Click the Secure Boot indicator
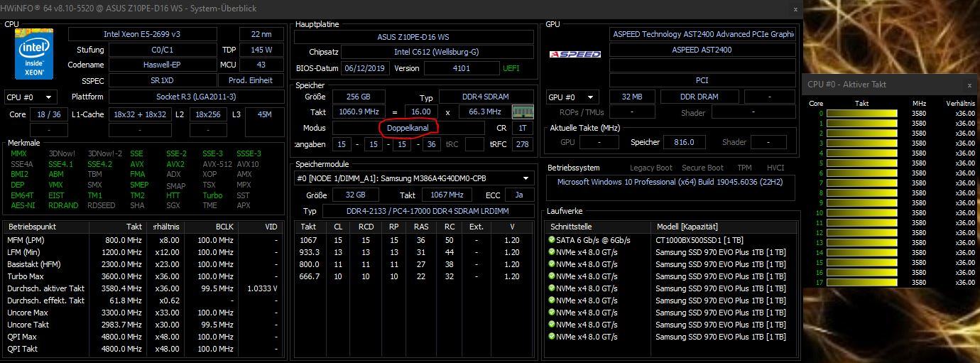 coord(702,168)
